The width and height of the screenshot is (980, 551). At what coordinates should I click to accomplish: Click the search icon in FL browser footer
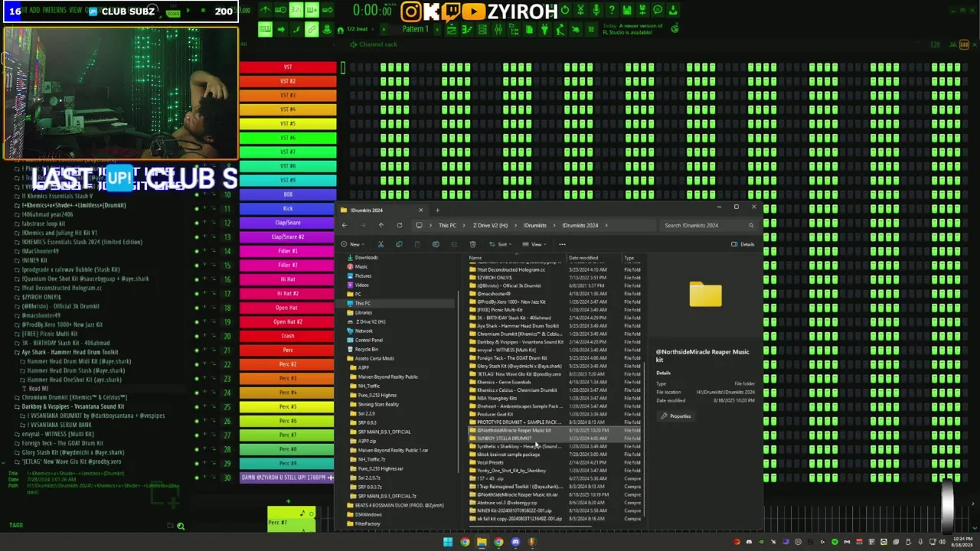point(181,526)
